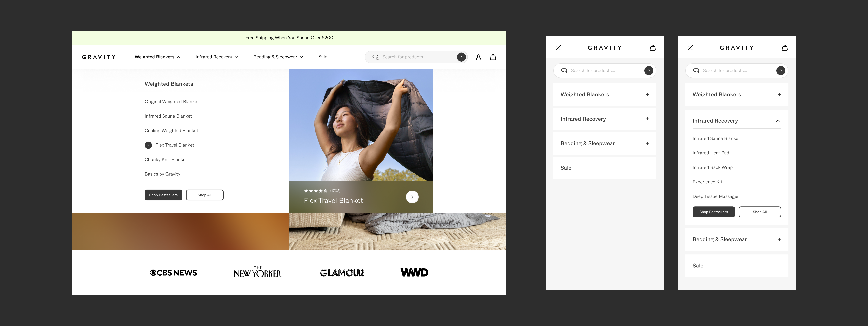Click Gravity logo in right mobile menu
The height and width of the screenshot is (326, 868).
tap(737, 48)
